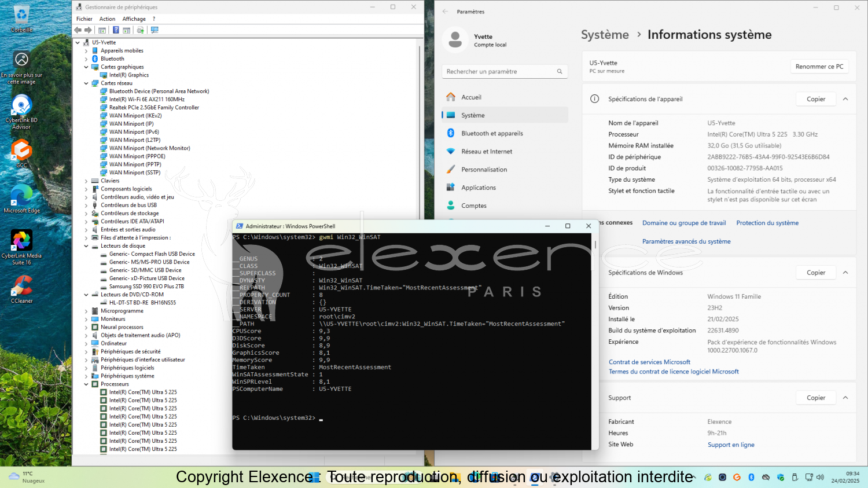868x488 pixels.
Task: Select Bluetooth et appareils in Settings sidebar
Action: (505, 133)
